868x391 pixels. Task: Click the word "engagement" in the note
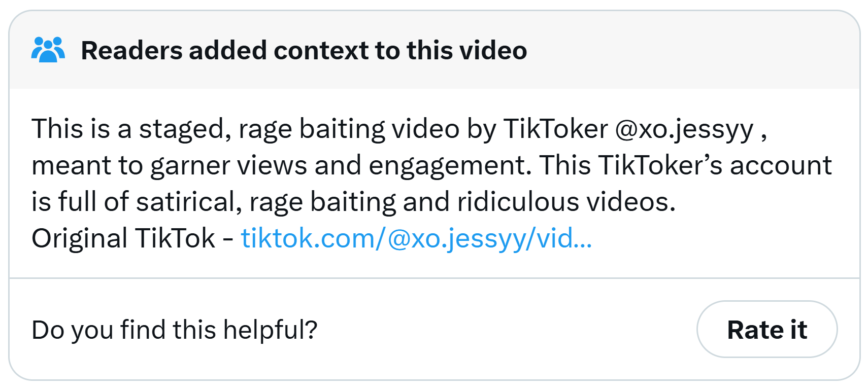coord(450,165)
